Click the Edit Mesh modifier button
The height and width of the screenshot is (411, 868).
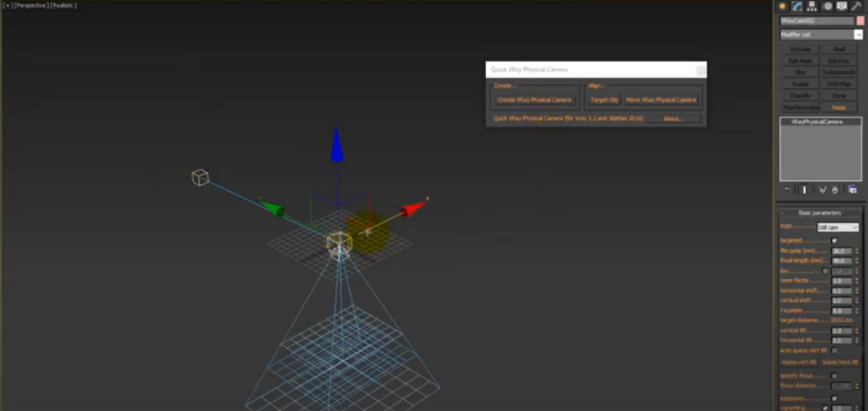[801, 61]
